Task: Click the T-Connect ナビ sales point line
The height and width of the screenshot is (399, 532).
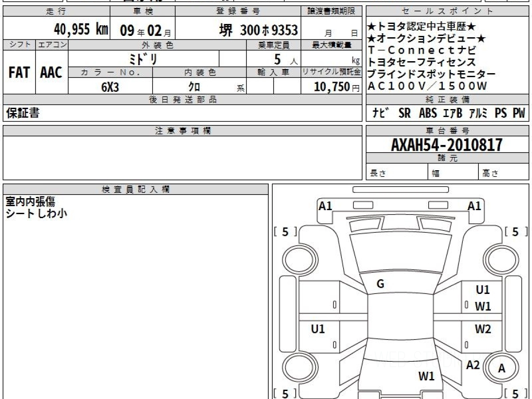Action: pyautogui.click(x=422, y=50)
